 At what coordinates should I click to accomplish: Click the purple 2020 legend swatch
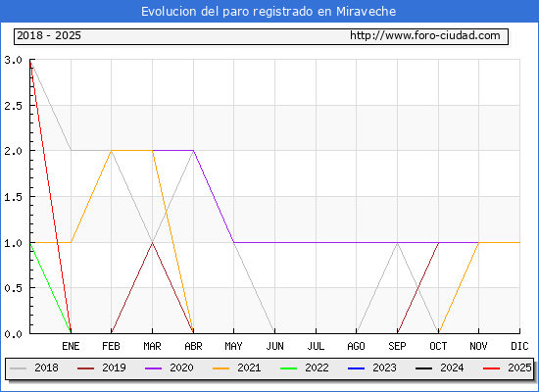[153, 368]
